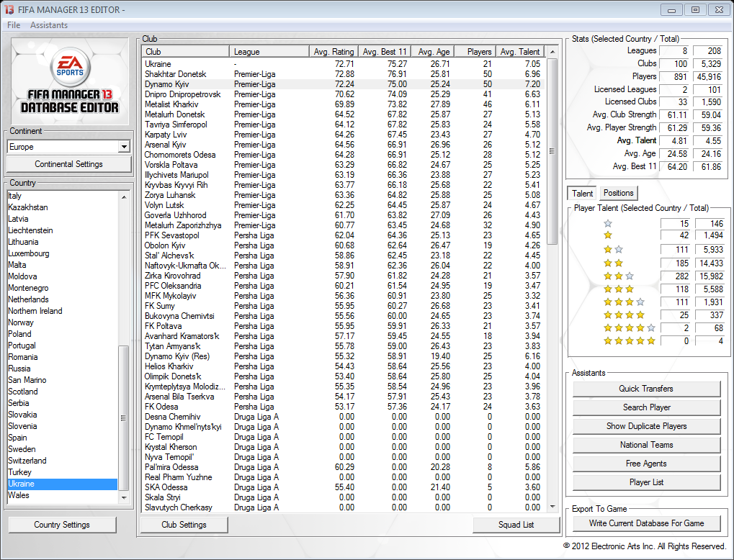734x560 pixels.
Task: Sort by Avg. Age column header
Action: [x=433, y=51]
